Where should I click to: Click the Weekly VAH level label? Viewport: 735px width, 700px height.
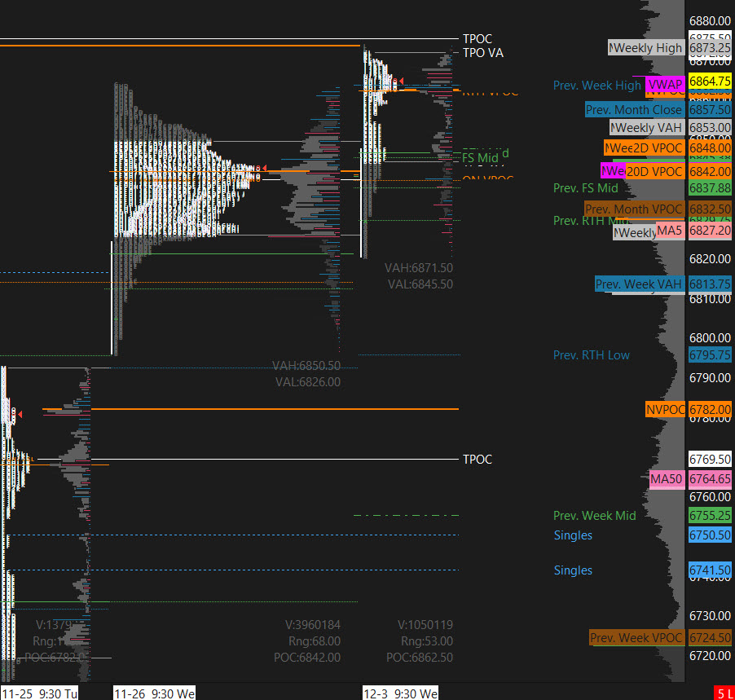(647, 128)
